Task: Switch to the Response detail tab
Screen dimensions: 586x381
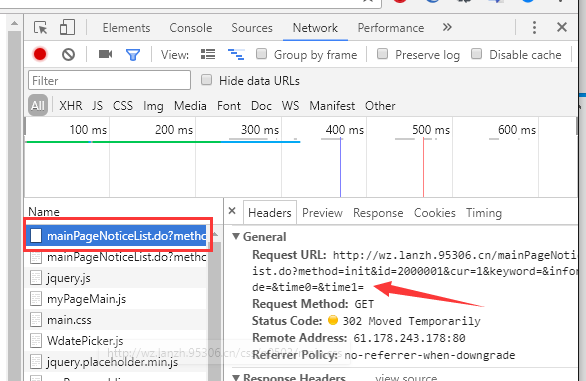Action: click(378, 213)
